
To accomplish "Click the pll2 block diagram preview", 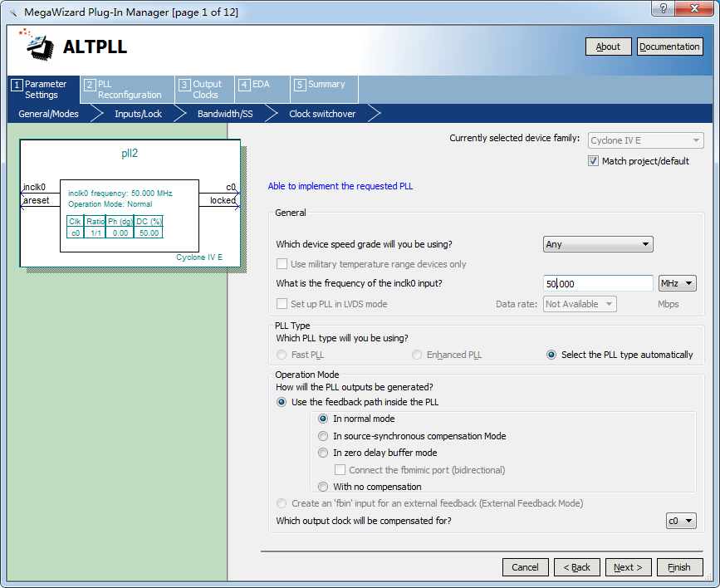I will click(x=130, y=203).
